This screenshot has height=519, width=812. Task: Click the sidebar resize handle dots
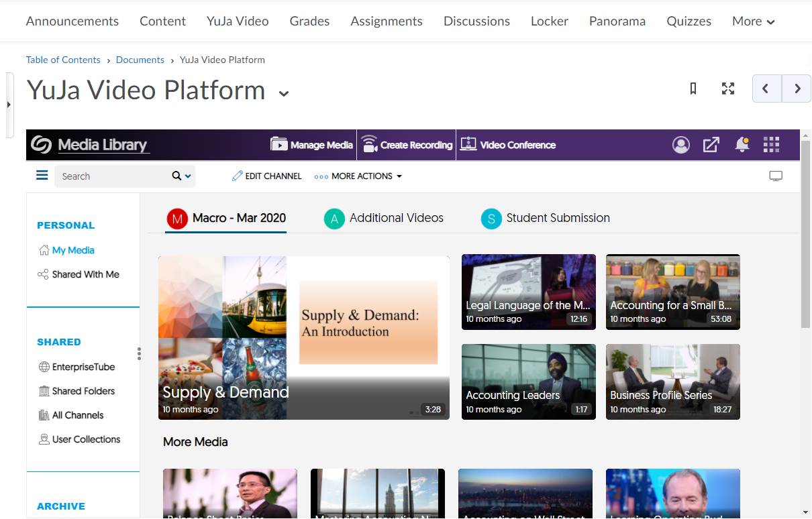tap(139, 353)
